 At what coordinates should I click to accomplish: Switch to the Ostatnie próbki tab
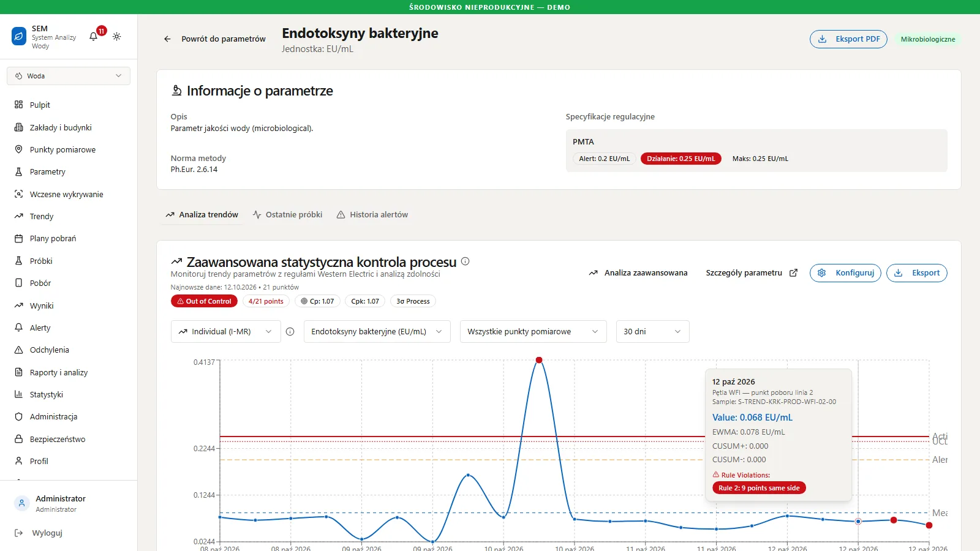(287, 215)
